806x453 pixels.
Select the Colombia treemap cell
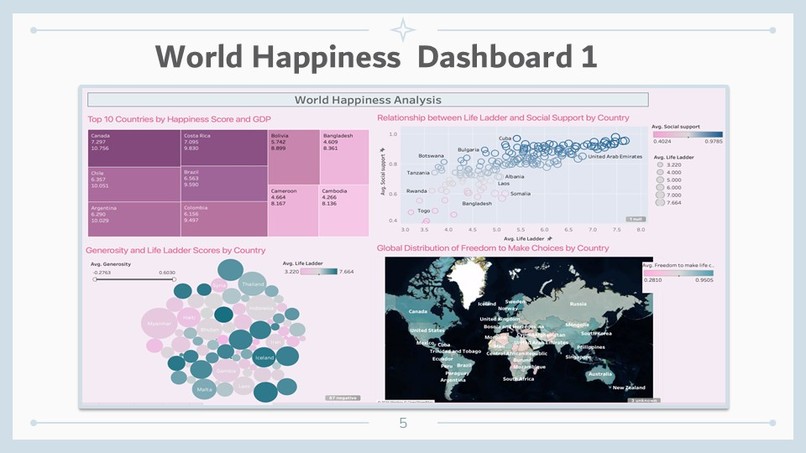pyautogui.click(x=224, y=219)
